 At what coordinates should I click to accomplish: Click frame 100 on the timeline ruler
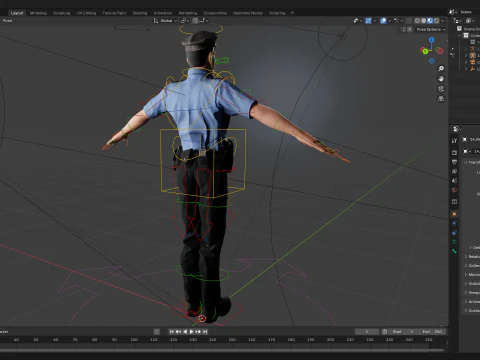tap(134, 339)
